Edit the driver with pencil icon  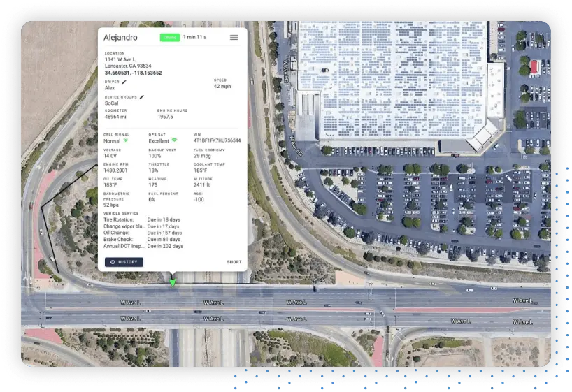coord(125,82)
